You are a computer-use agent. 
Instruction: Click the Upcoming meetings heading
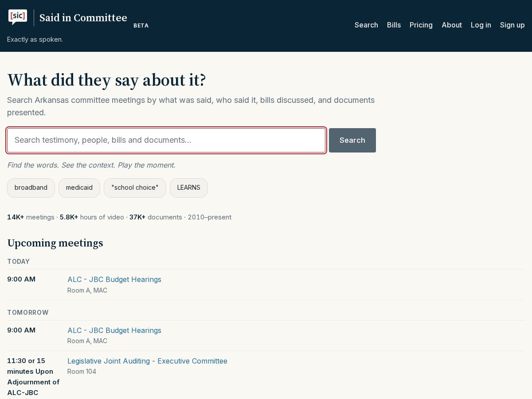55,243
